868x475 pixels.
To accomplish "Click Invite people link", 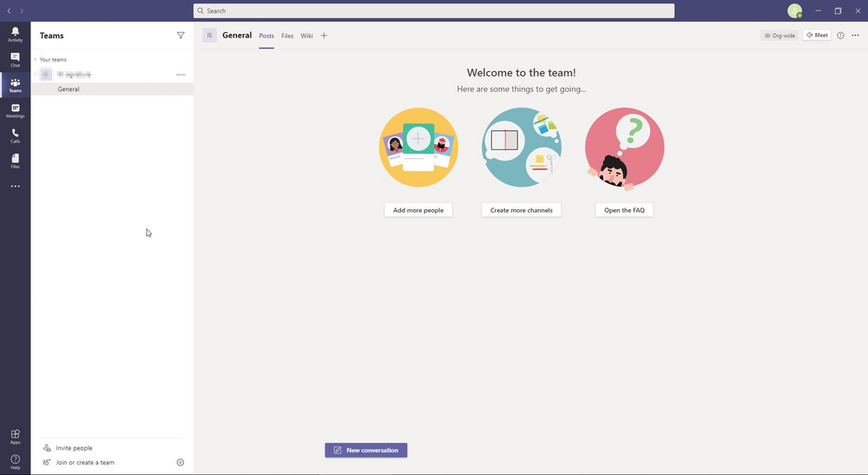I will click(74, 448).
